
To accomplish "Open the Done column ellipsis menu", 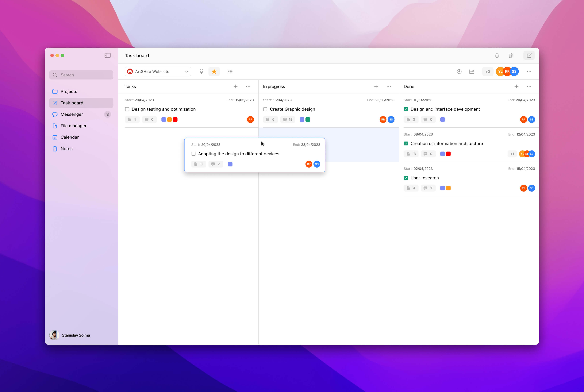I will [529, 86].
